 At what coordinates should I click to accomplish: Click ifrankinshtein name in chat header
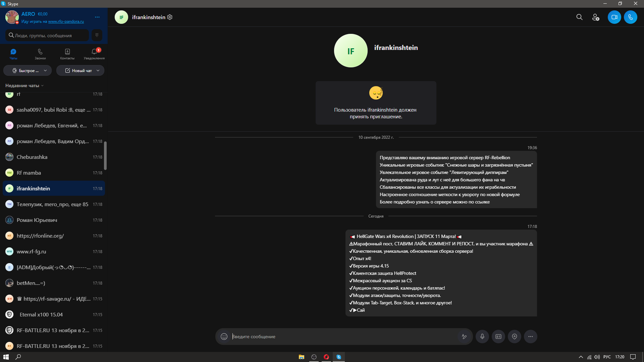[x=149, y=17]
